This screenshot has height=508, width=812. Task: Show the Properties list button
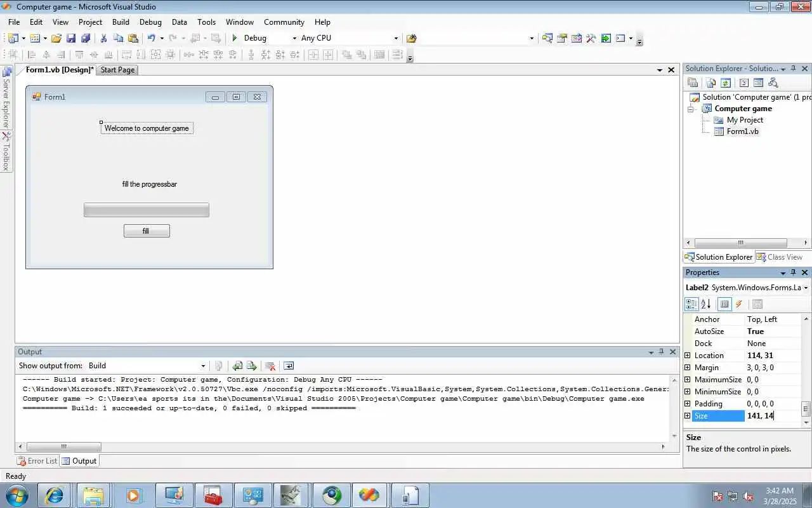tap(724, 304)
